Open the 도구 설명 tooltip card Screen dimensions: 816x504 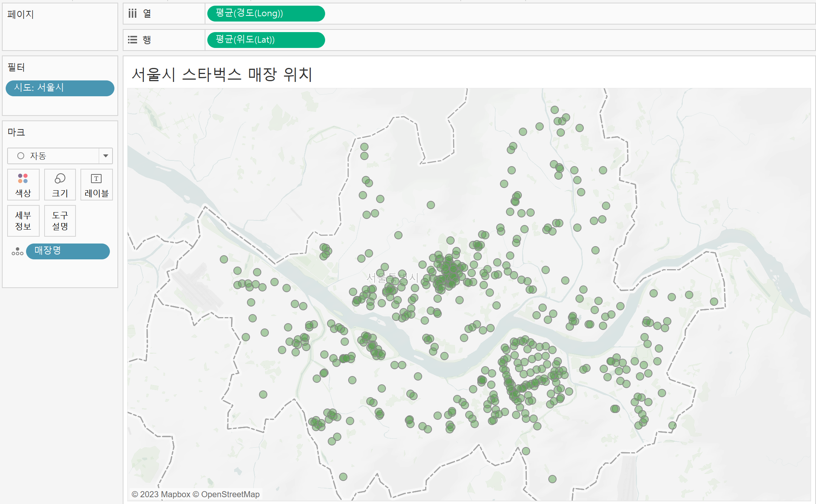click(x=60, y=221)
